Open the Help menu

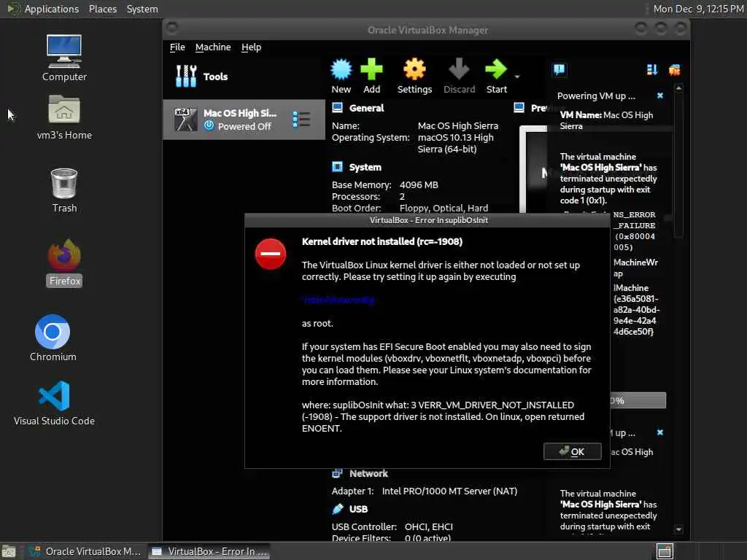tap(251, 47)
